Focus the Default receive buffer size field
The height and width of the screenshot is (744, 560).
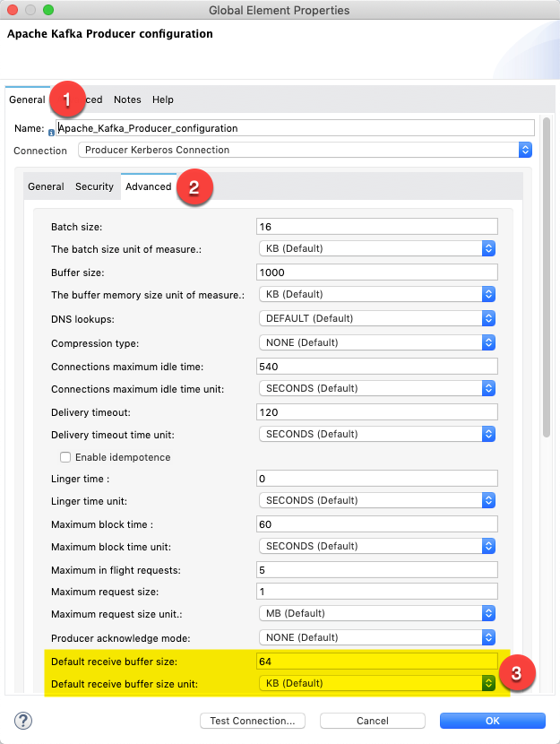click(x=377, y=662)
